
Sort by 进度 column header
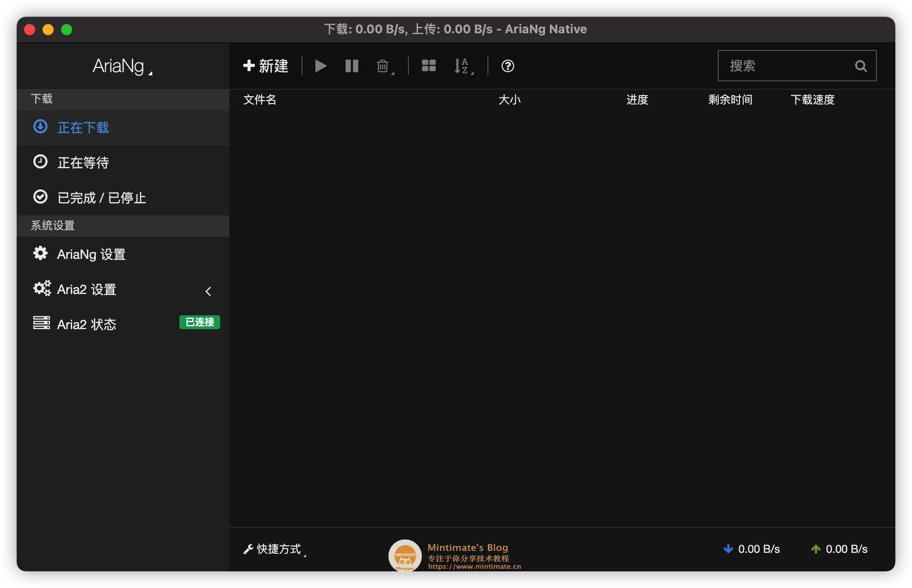637,100
